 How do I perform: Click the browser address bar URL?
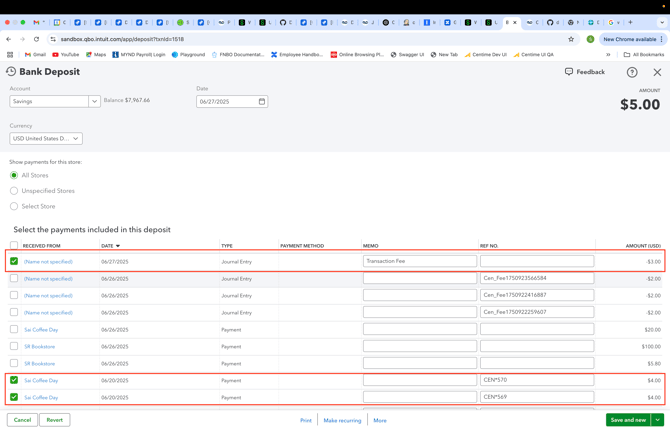click(122, 39)
